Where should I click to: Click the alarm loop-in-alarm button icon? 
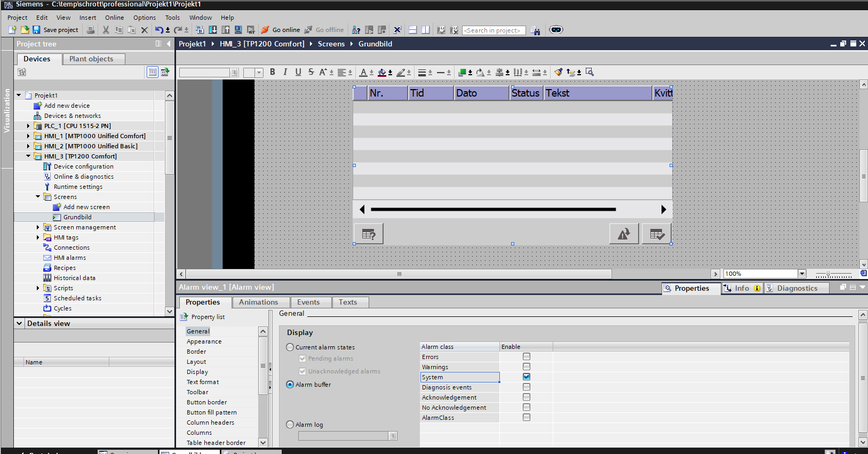point(624,234)
